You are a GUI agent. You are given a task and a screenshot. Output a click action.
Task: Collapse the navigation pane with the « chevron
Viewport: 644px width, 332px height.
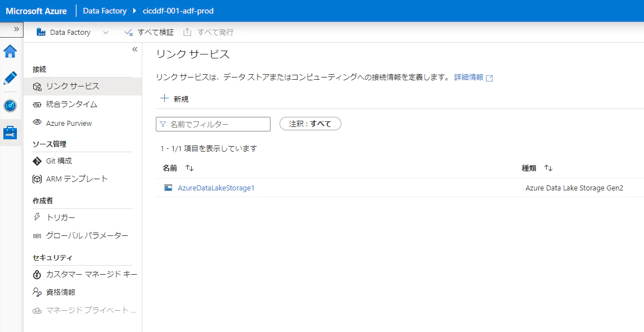pos(134,49)
